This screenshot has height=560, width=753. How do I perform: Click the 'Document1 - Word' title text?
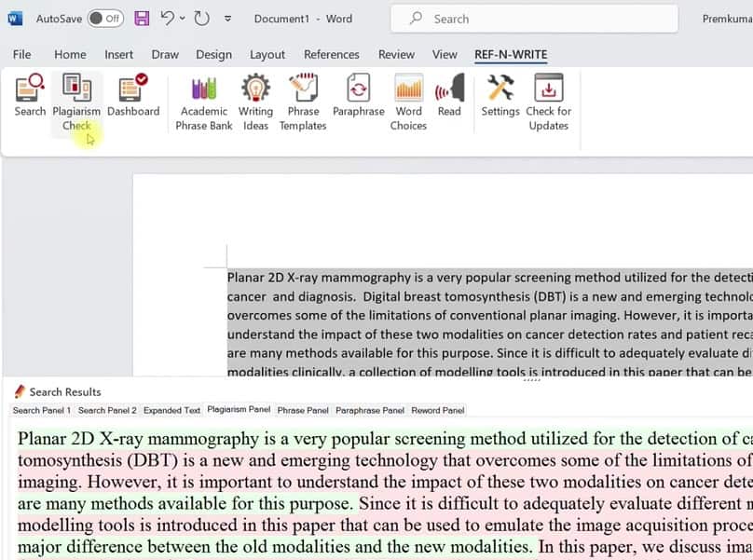pos(303,19)
